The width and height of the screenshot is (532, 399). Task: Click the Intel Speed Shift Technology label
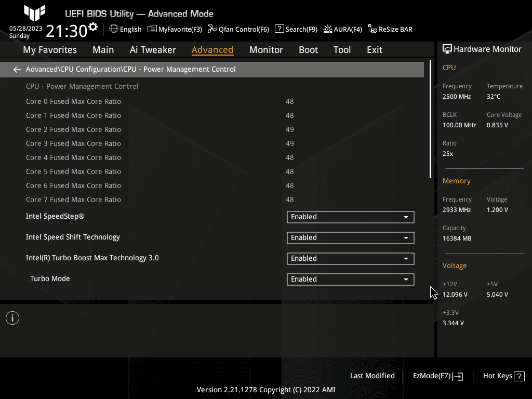73,237
